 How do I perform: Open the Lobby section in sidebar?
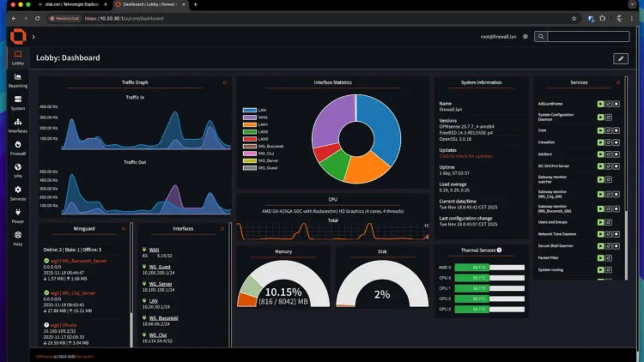(18, 57)
